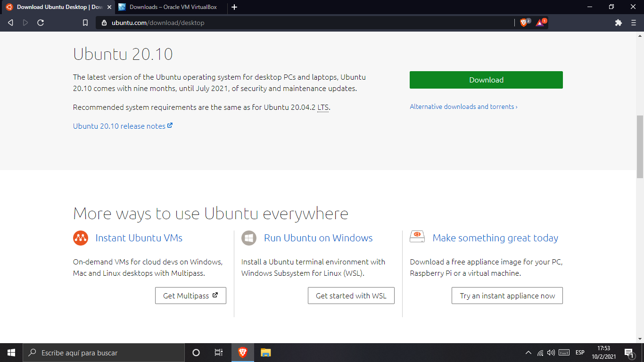
Task: Click More ways to use Ubuntu everywhere heading
Action: (x=211, y=214)
